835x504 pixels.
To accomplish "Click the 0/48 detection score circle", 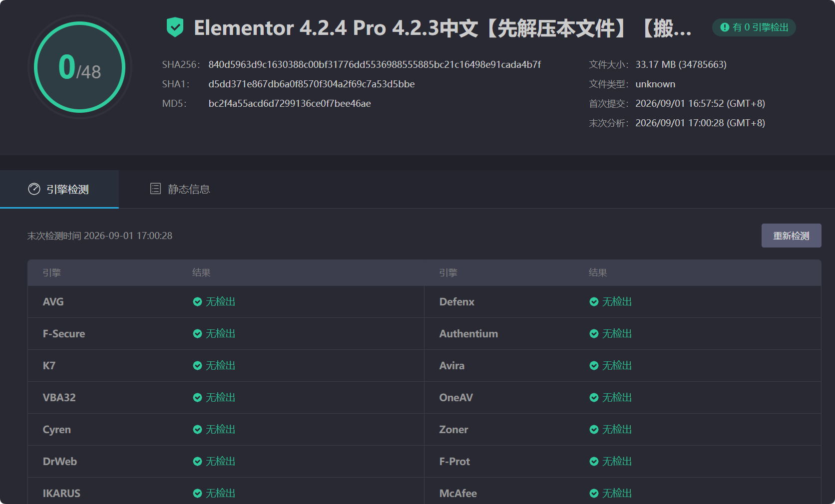I will 80,67.
